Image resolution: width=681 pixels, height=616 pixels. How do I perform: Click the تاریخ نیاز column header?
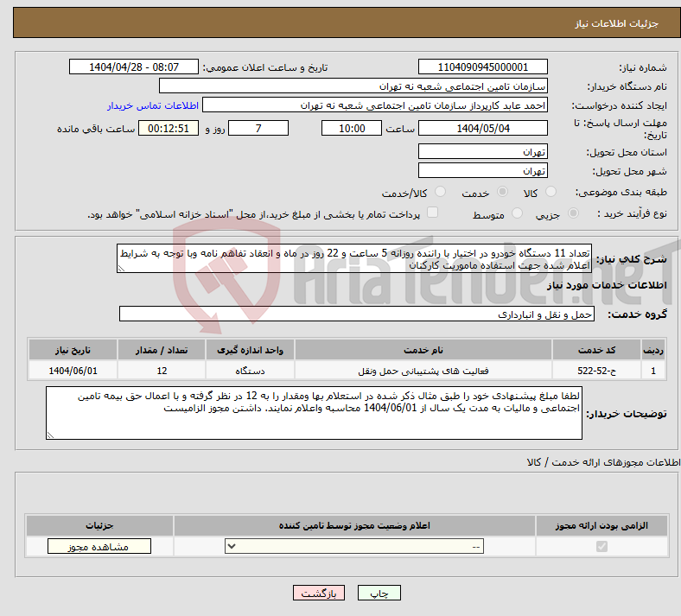[73, 350]
